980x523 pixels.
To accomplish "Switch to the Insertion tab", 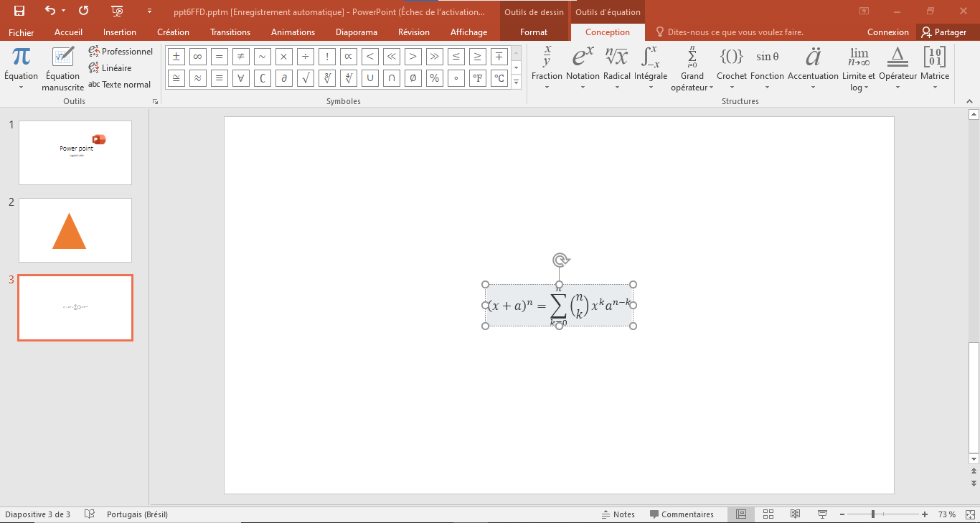I will click(120, 32).
